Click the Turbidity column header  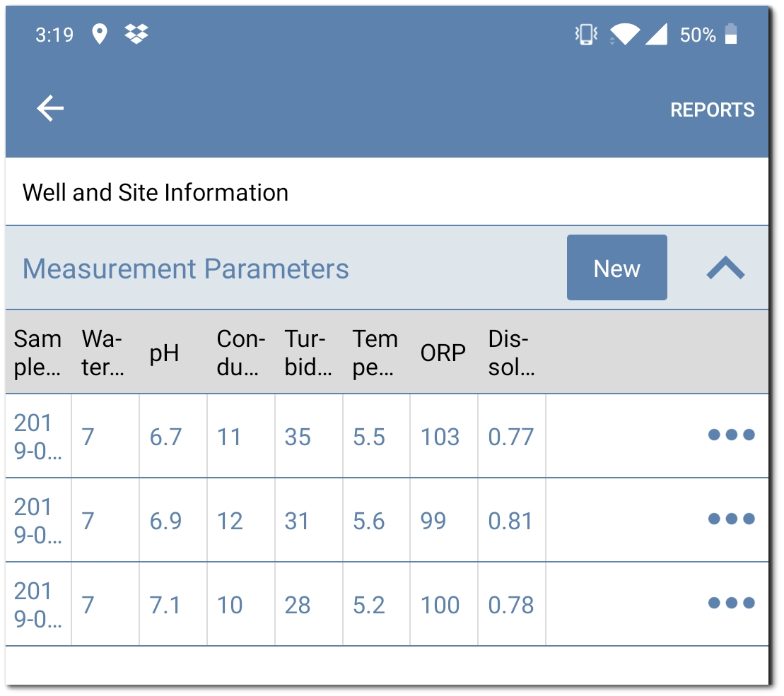(306, 351)
